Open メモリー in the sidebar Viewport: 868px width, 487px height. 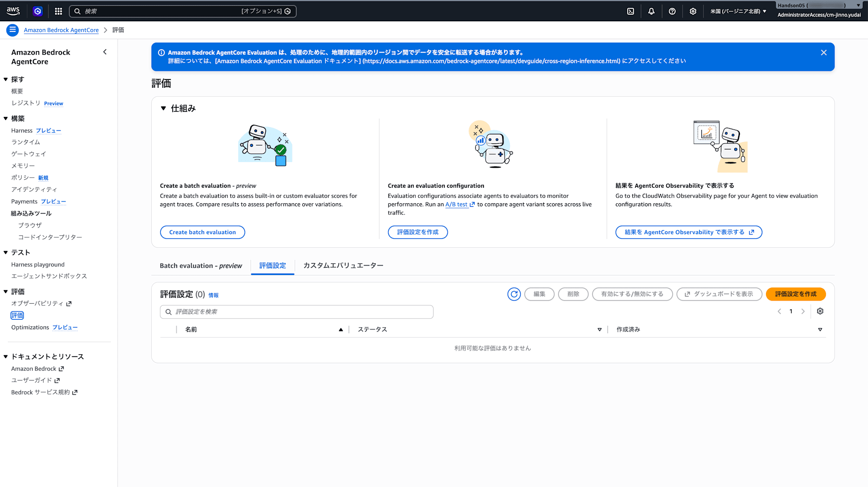[23, 166]
